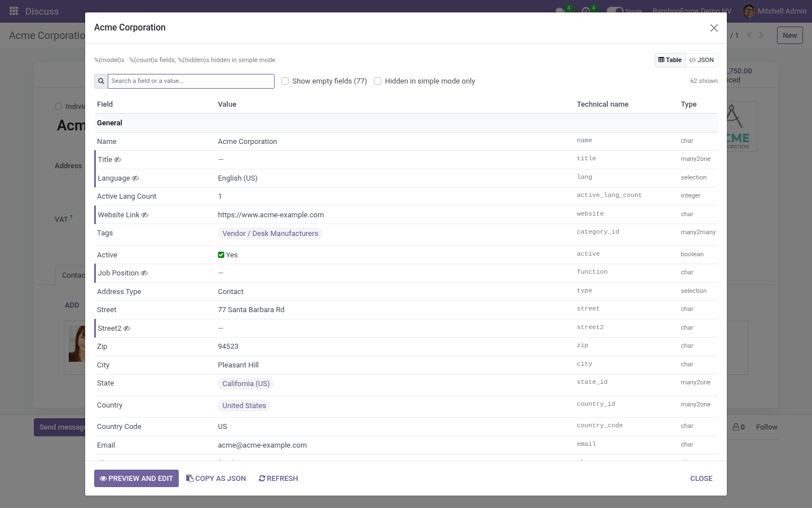Open the California (US) state link
Image resolution: width=812 pixels, height=508 pixels.
(x=246, y=384)
